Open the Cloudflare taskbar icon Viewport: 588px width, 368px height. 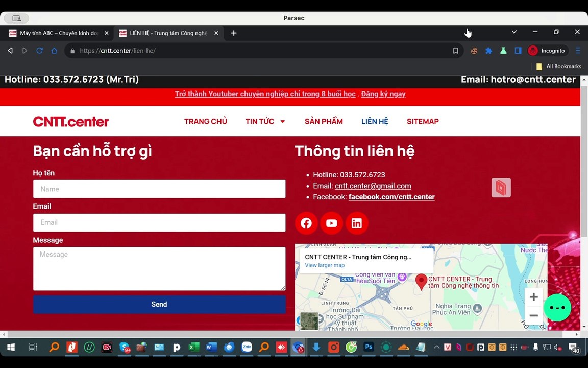(404, 348)
